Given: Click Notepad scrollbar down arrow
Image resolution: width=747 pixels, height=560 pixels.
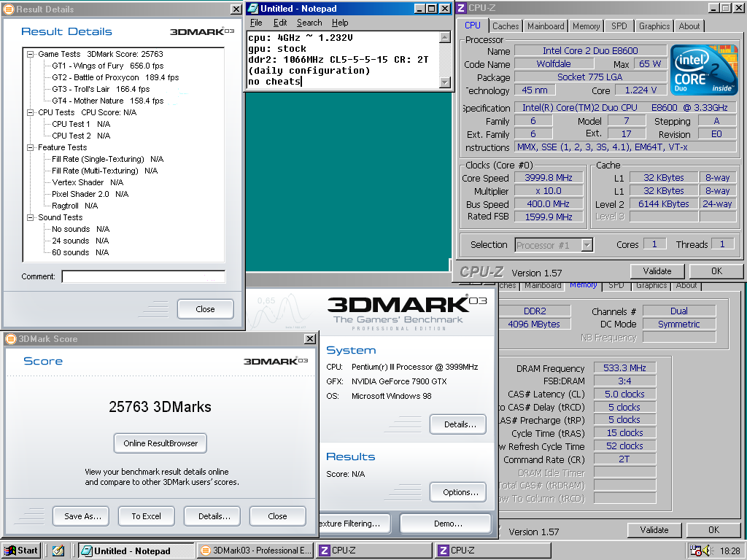Looking at the screenshot, I should coord(445,83).
